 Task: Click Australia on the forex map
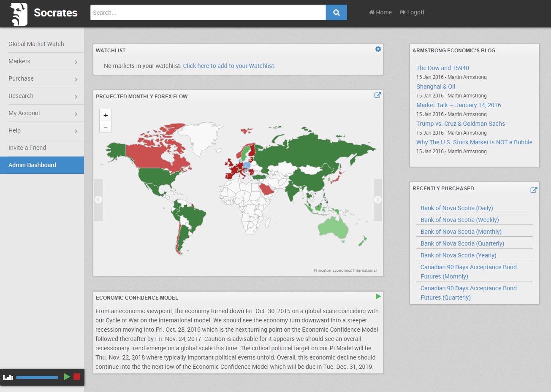(334, 228)
